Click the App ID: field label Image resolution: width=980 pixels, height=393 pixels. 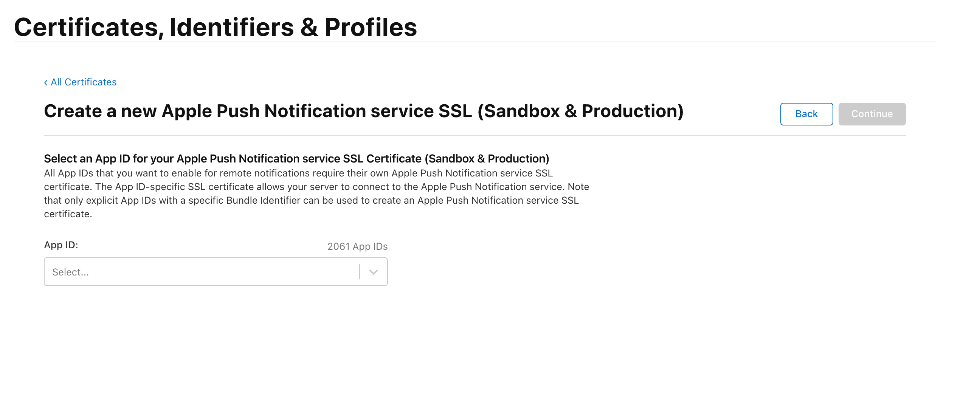click(x=61, y=245)
